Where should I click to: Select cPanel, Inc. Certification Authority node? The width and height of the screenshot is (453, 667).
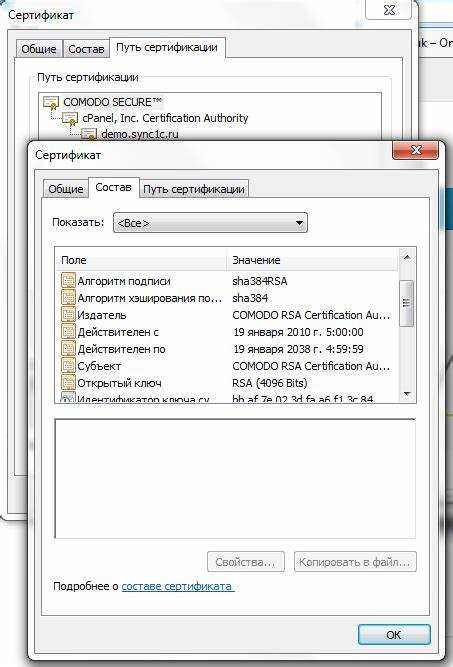(x=165, y=118)
